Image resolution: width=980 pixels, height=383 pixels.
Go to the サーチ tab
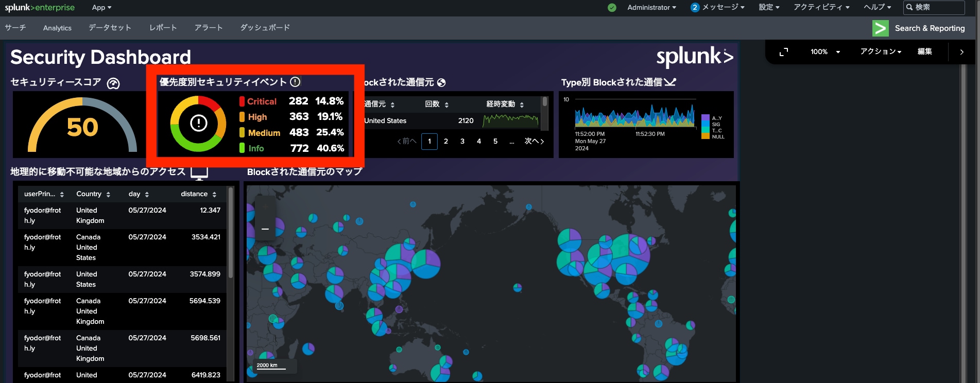click(15, 28)
